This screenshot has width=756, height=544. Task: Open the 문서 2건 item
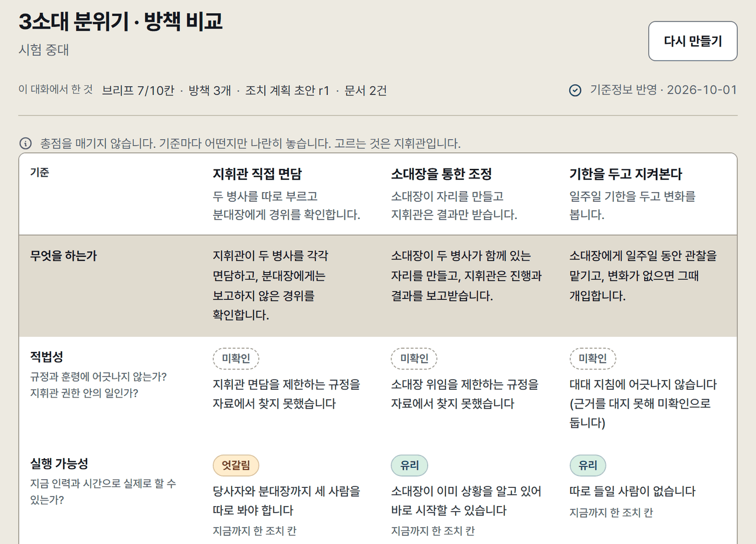coord(366,90)
